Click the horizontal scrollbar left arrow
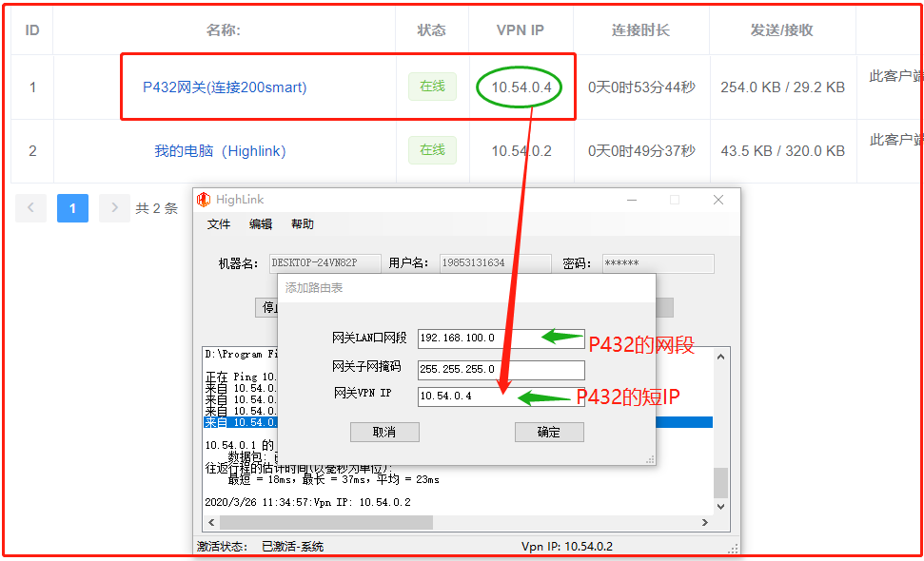The height and width of the screenshot is (561, 924). [x=211, y=522]
